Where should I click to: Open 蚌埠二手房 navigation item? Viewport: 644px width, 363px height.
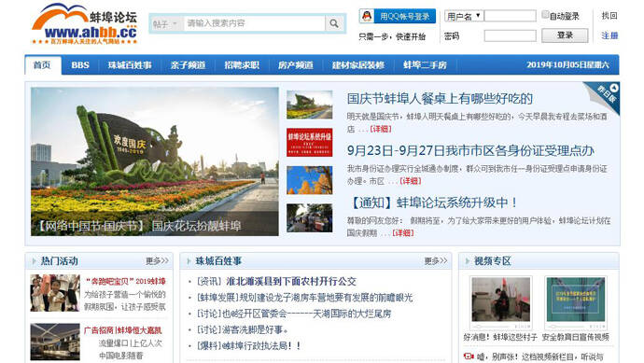[x=425, y=65]
